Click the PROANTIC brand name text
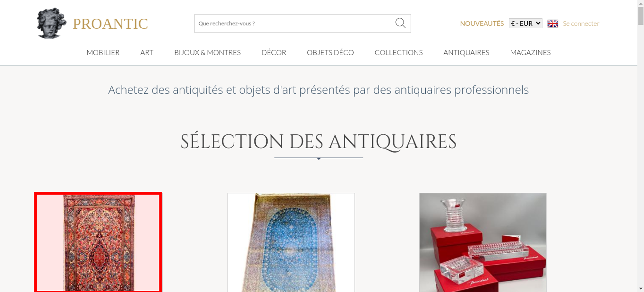Image resolution: width=644 pixels, height=292 pixels. click(x=110, y=24)
